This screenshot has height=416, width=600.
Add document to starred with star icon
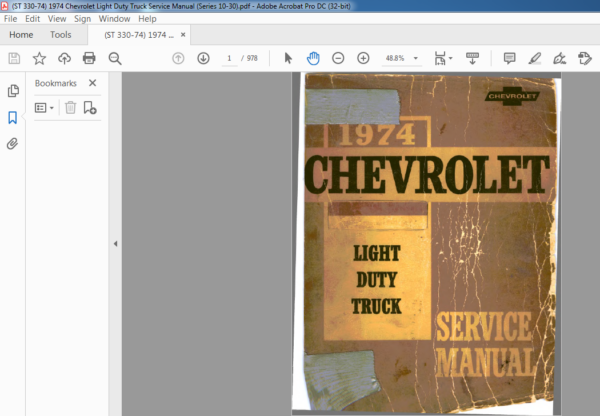39,58
